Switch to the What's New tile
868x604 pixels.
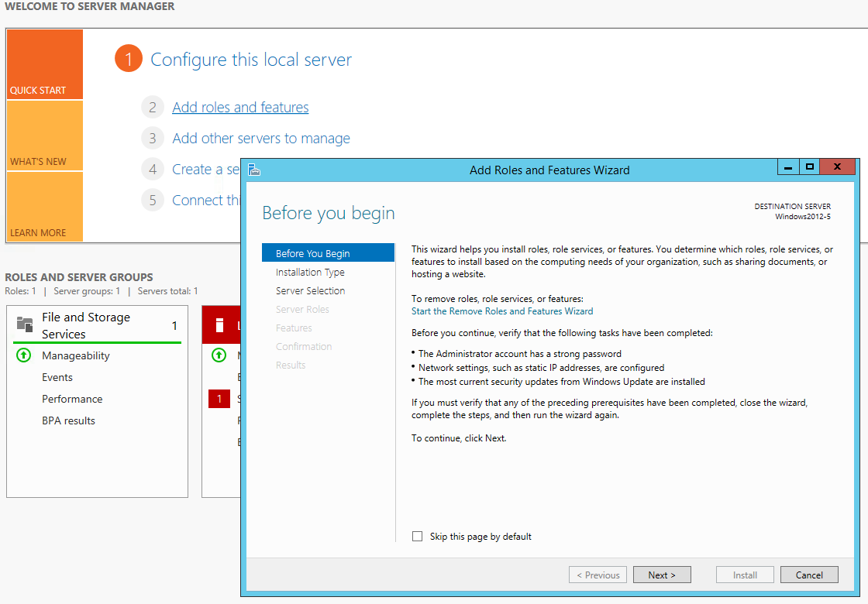tap(44, 136)
